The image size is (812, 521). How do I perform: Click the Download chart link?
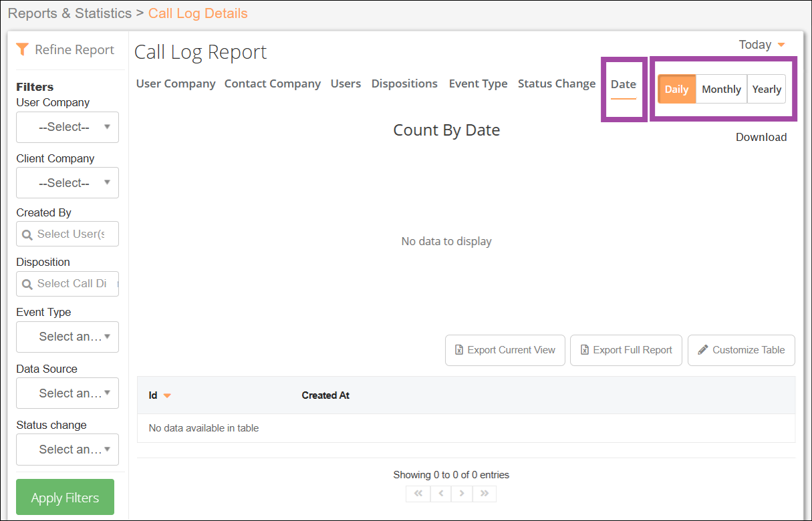(761, 137)
